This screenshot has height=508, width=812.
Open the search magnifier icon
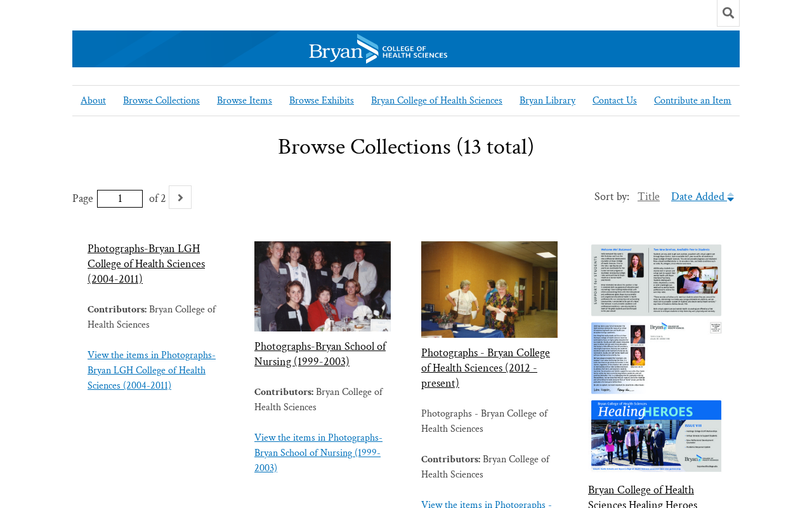[x=728, y=13]
